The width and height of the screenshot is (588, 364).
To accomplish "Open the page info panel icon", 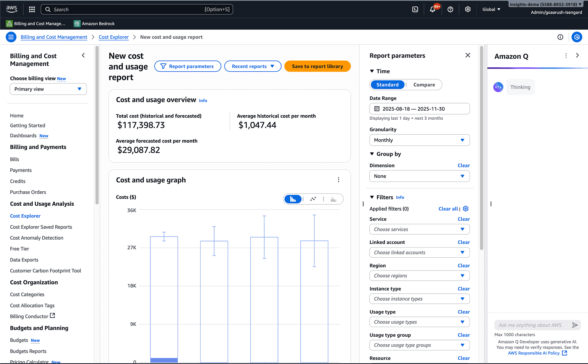I will [x=560, y=37].
